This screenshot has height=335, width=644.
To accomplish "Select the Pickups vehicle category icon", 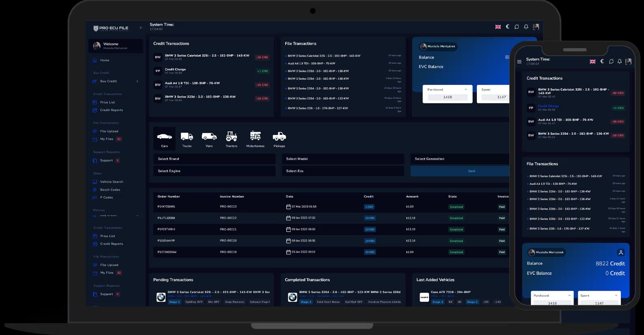I will (279, 138).
